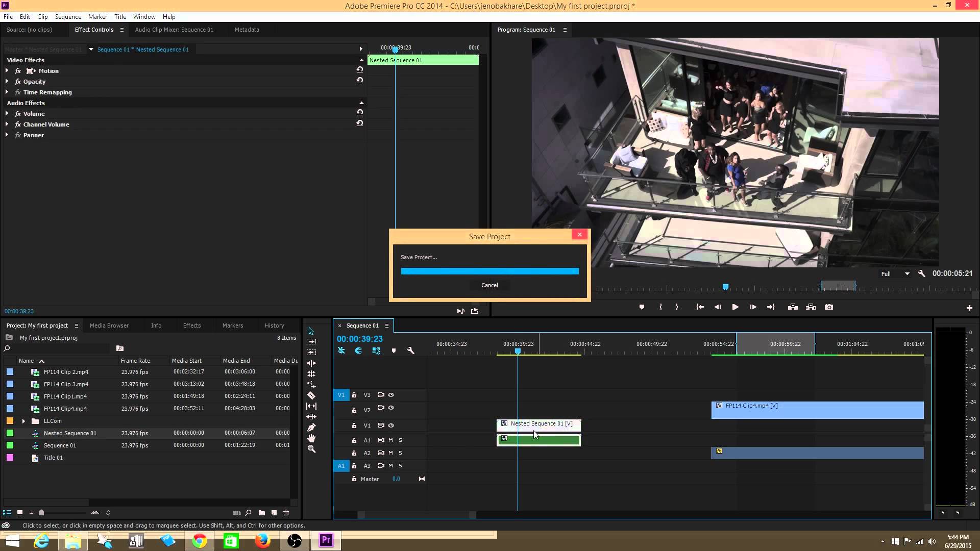
Task: Click the lift/extract button in toolbar
Action: (x=793, y=307)
